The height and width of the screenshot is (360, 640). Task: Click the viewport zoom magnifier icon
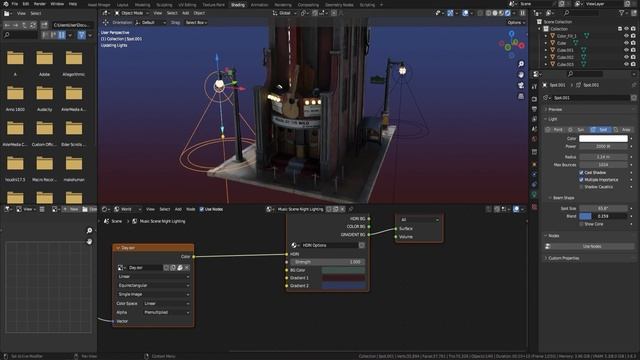(521, 64)
